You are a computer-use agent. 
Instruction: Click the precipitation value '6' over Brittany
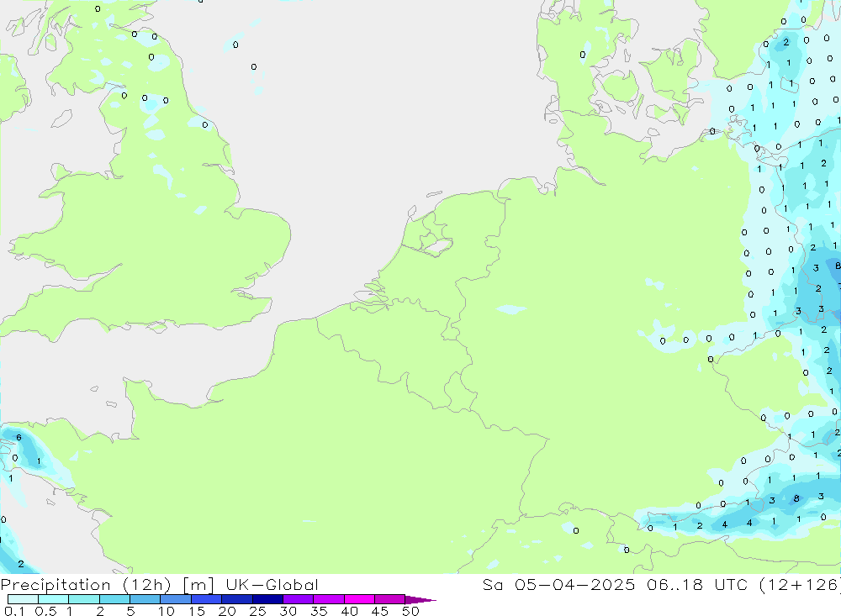point(19,438)
